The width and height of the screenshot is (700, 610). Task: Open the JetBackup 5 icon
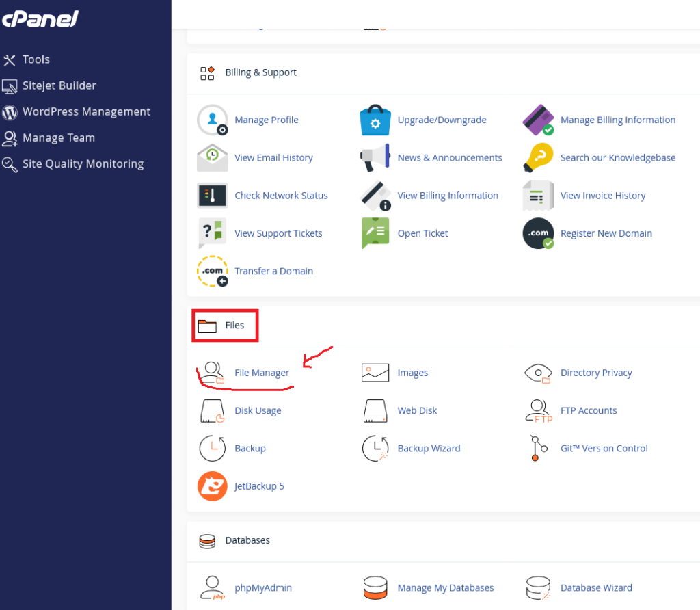pos(212,486)
